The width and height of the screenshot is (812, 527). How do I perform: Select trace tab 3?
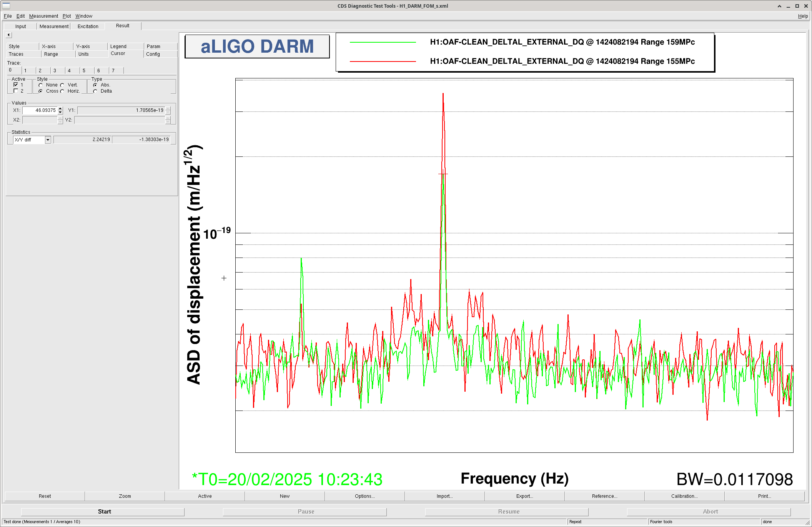[x=58, y=70]
